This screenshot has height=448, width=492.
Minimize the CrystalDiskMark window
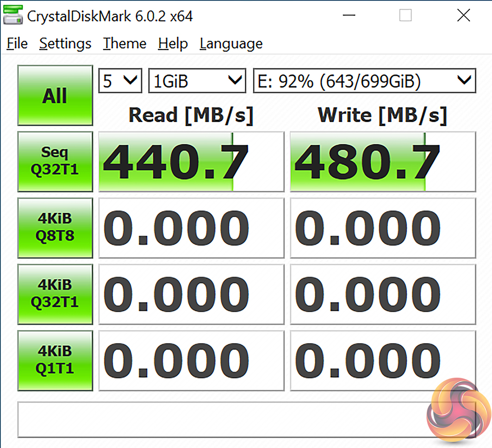pos(349,15)
